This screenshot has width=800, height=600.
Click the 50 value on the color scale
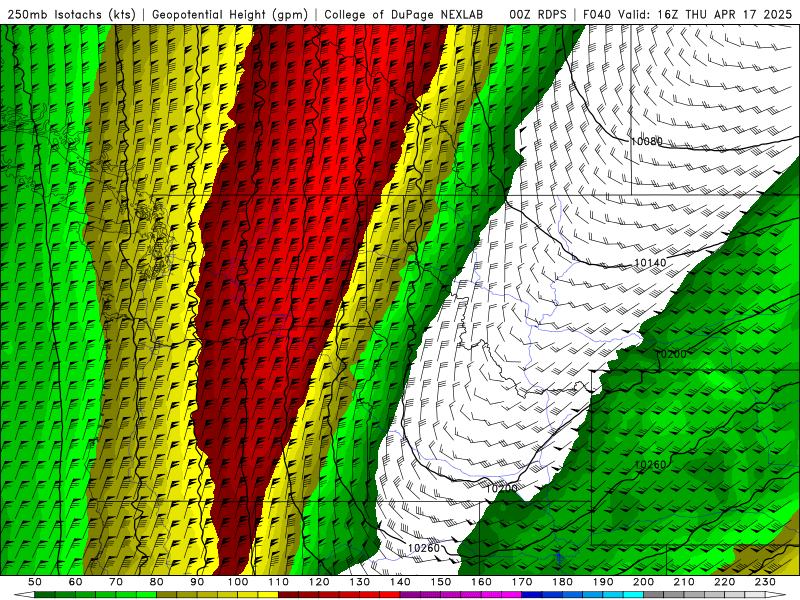35,582
